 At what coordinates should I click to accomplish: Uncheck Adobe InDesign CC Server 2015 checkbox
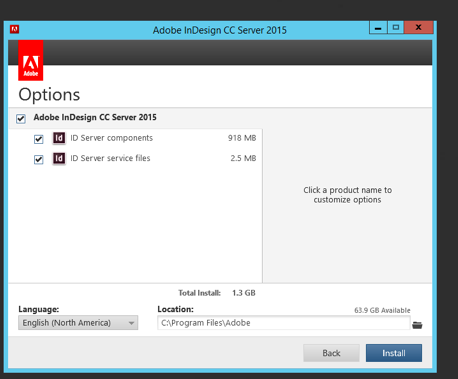pyautogui.click(x=21, y=119)
